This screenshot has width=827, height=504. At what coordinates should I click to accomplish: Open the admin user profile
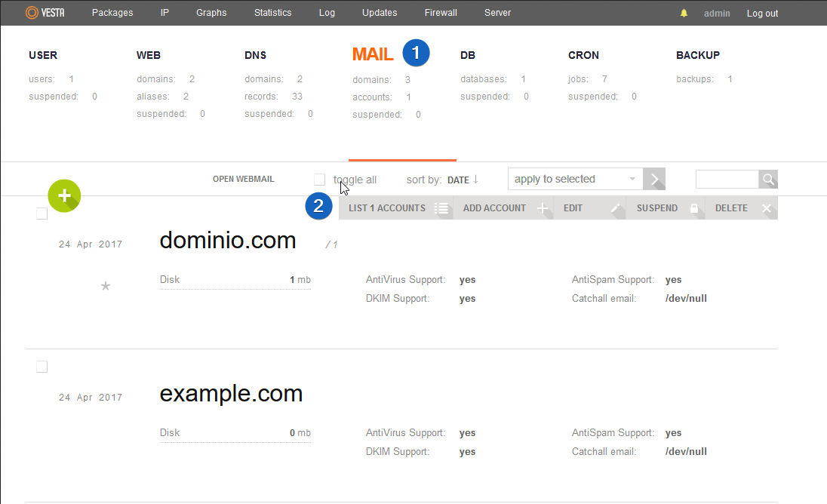[x=717, y=13]
